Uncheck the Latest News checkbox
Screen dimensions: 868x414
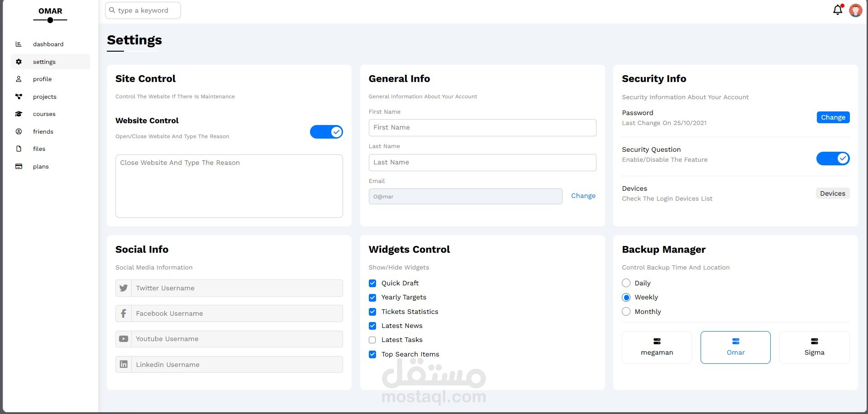(372, 326)
